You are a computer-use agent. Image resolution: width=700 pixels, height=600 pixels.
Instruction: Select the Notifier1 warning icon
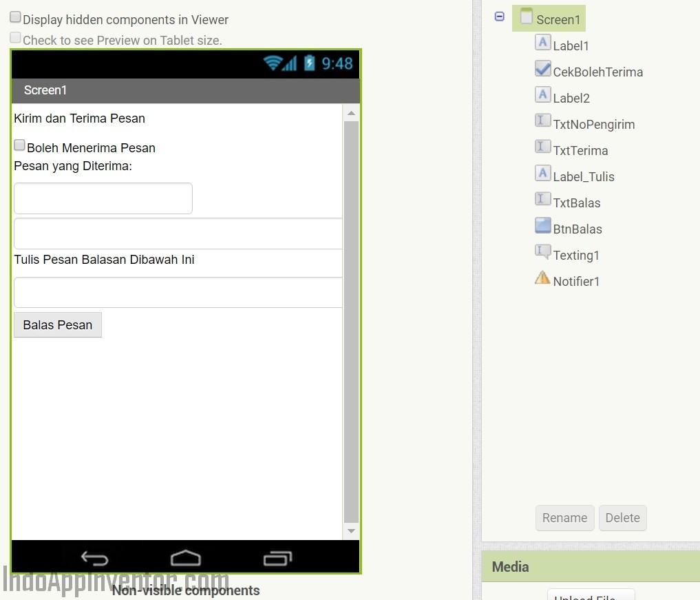point(542,278)
